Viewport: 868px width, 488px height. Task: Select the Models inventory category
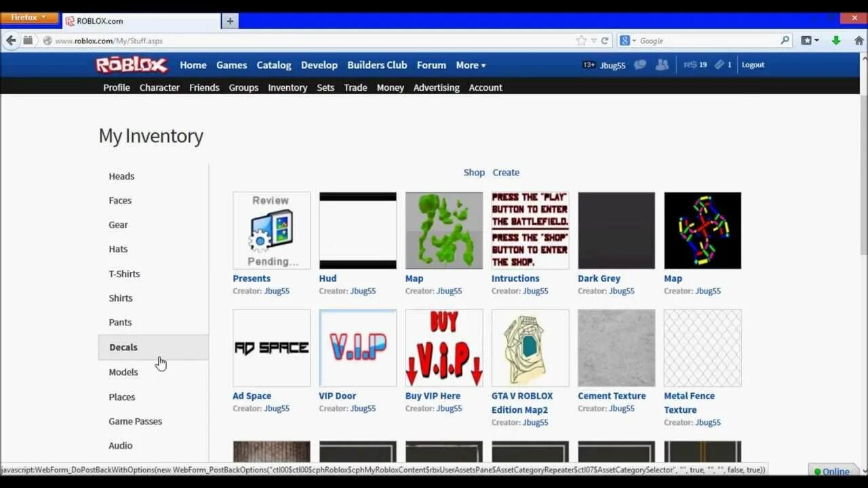point(123,372)
